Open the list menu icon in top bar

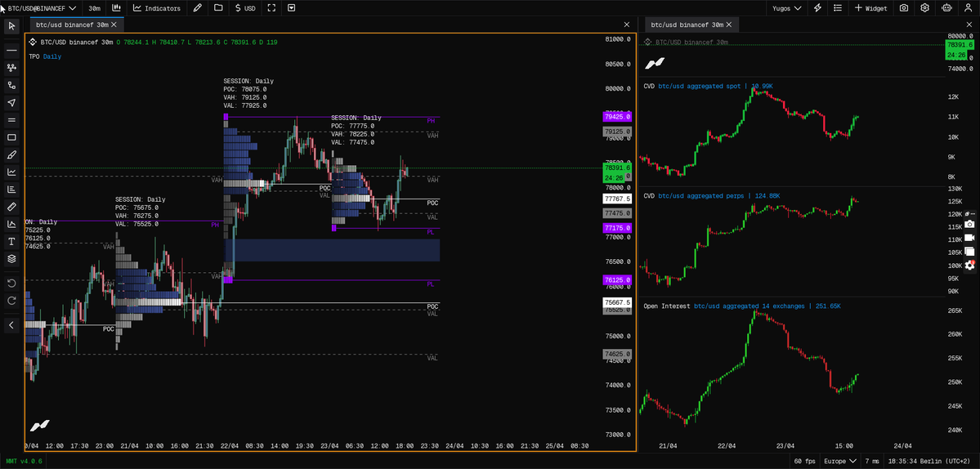(838, 8)
